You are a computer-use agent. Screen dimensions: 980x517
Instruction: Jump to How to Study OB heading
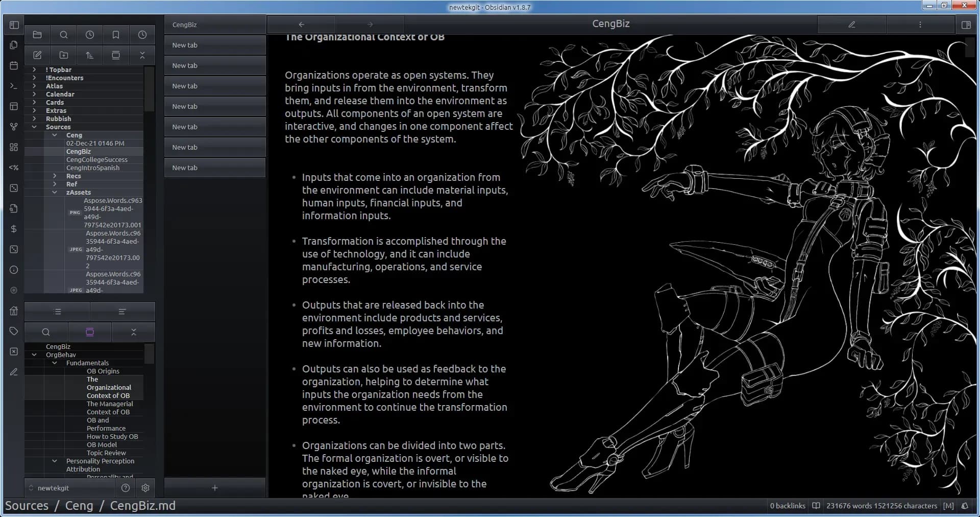coord(112,436)
